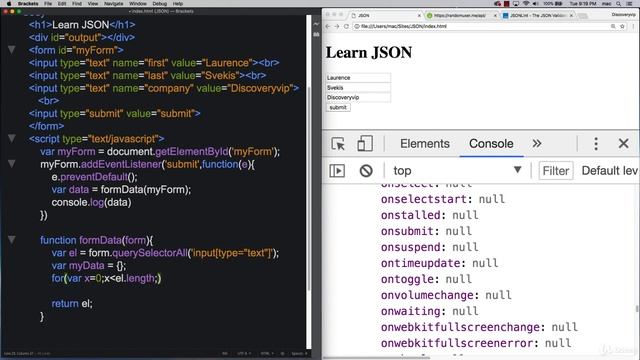Click the browser forward arrow
640x360 pixels.
[x=337, y=26]
